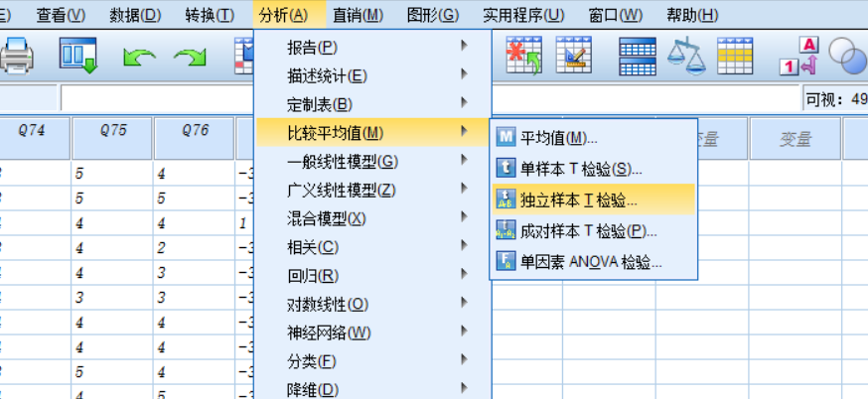Click the Use Variable Sets circles icon
Viewport: 868px width, 399px height.
point(847,56)
